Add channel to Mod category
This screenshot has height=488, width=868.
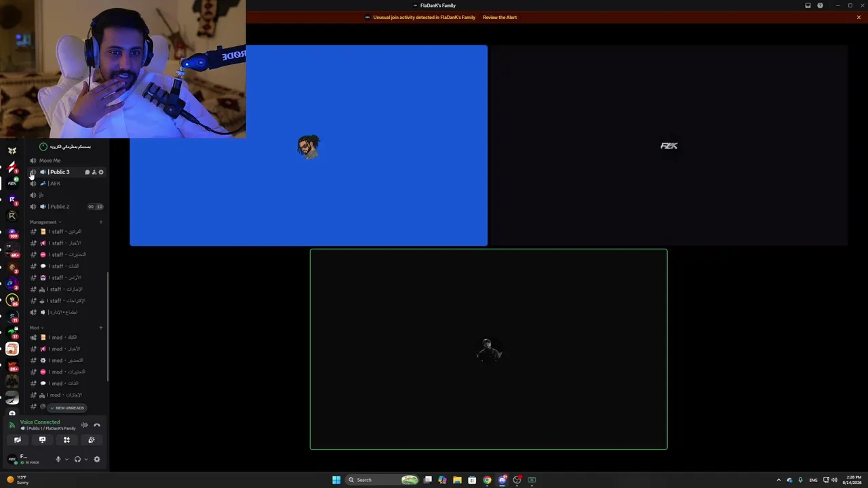click(x=101, y=328)
